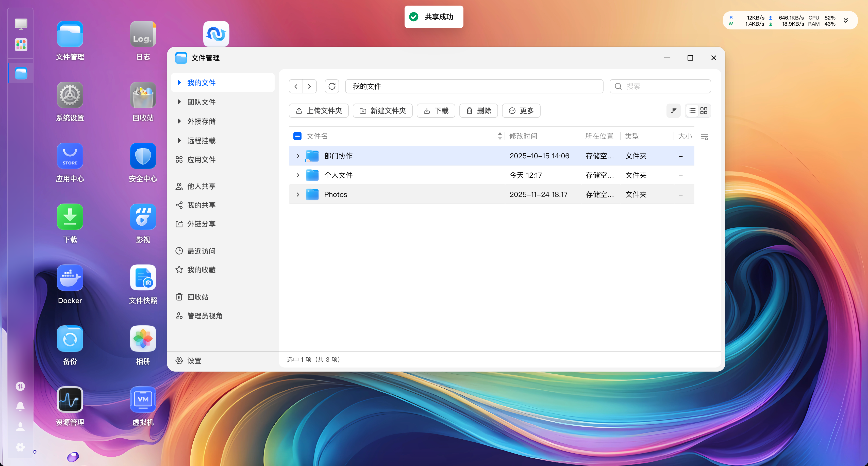868x466 pixels.
Task: Click the 删除 button
Action: click(x=478, y=110)
